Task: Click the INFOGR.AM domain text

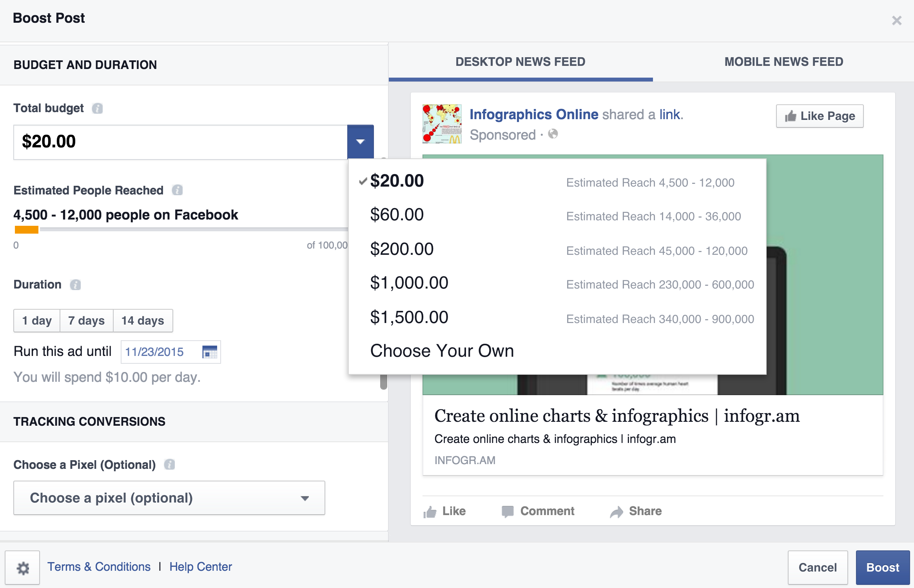Action: click(x=465, y=460)
